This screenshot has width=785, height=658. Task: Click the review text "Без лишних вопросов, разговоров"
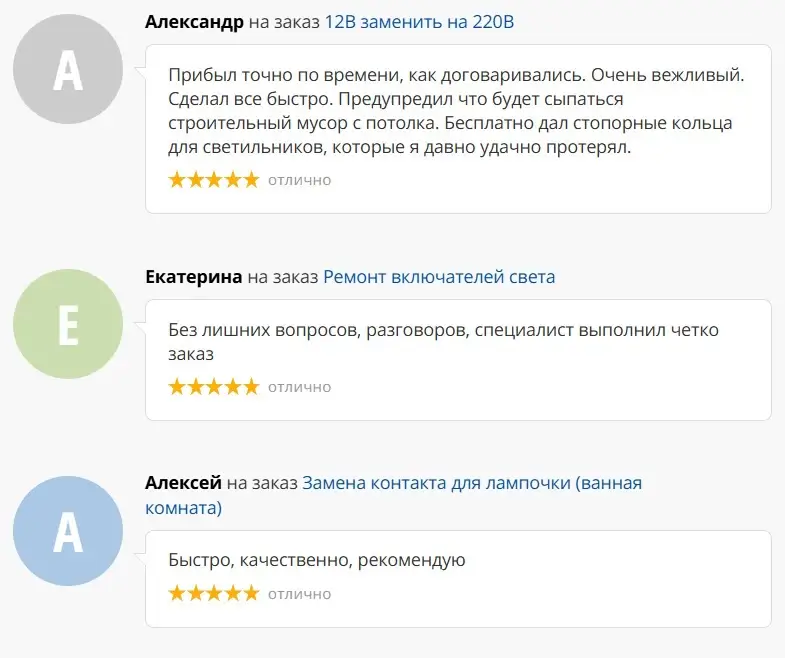(x=443, y=330)
